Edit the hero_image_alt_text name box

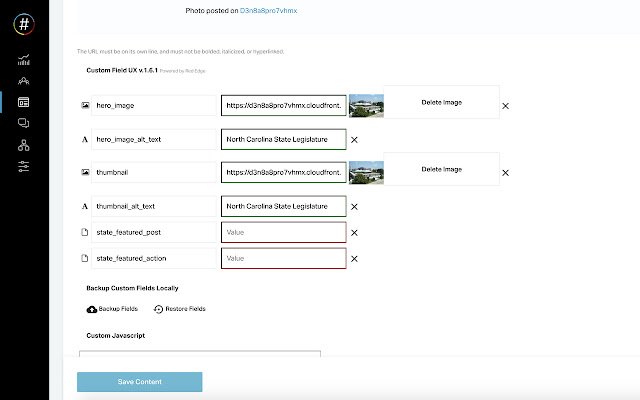click(x=154, y=139)
